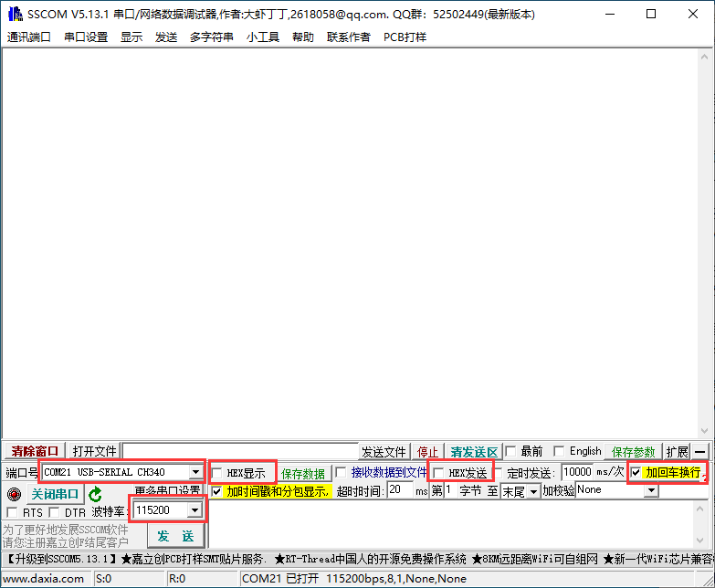
Task: Click the COM21 已打开 status text
Action: tap(354, 579)
